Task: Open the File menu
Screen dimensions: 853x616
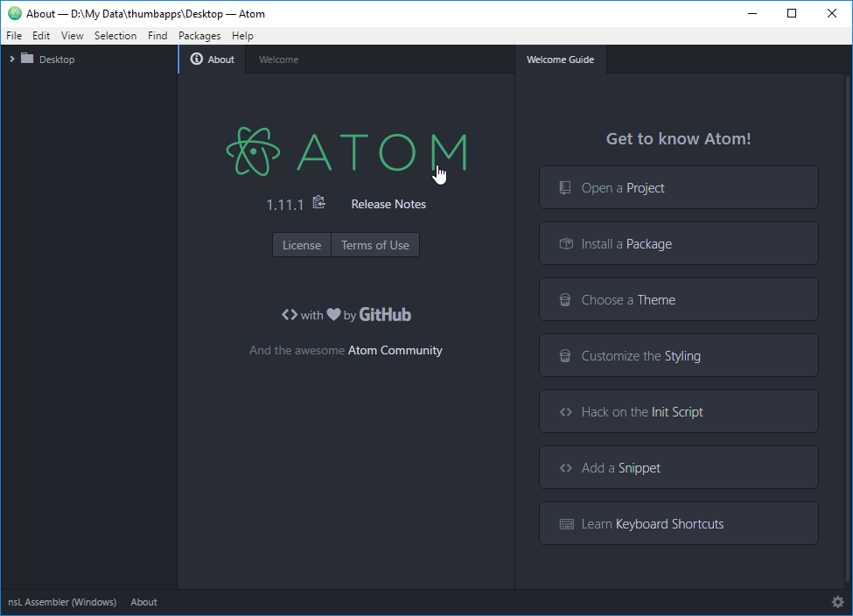Action: point(14,35)
